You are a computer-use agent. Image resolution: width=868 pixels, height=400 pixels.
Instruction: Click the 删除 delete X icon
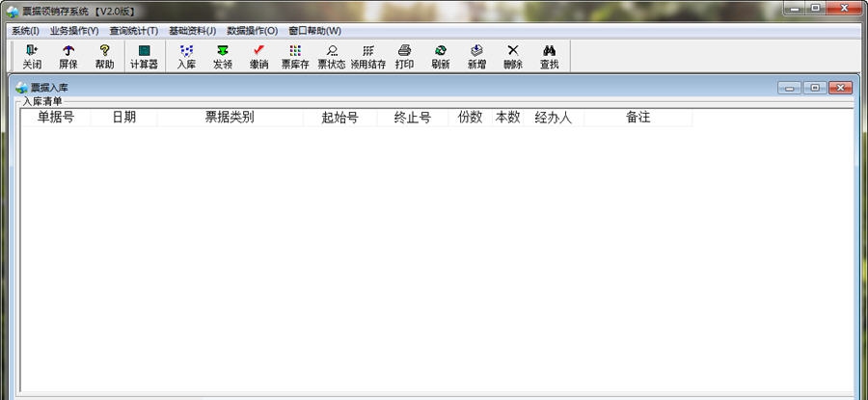(x=513, y=57)
